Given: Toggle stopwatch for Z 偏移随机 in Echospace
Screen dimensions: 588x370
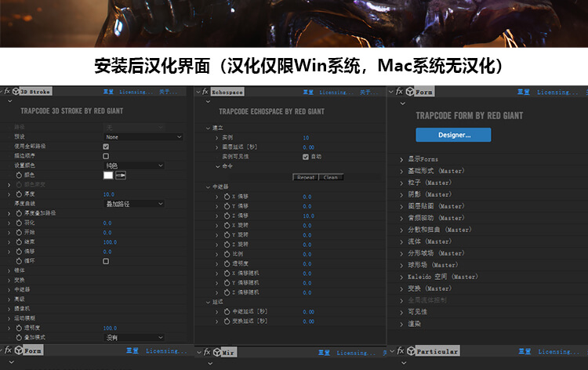Looking at the screenshot, I should pos(227,292).
